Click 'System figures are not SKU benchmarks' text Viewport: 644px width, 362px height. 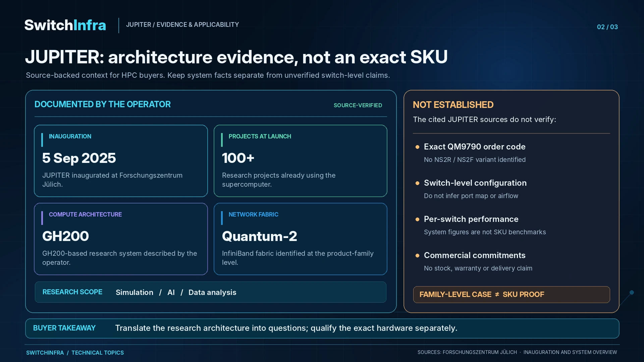pos(485,232)
